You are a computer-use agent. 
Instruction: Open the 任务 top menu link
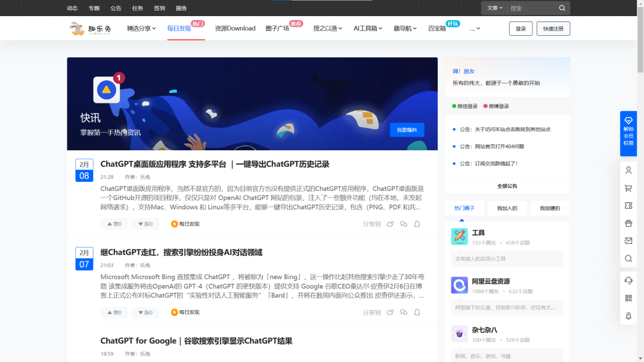138,8
